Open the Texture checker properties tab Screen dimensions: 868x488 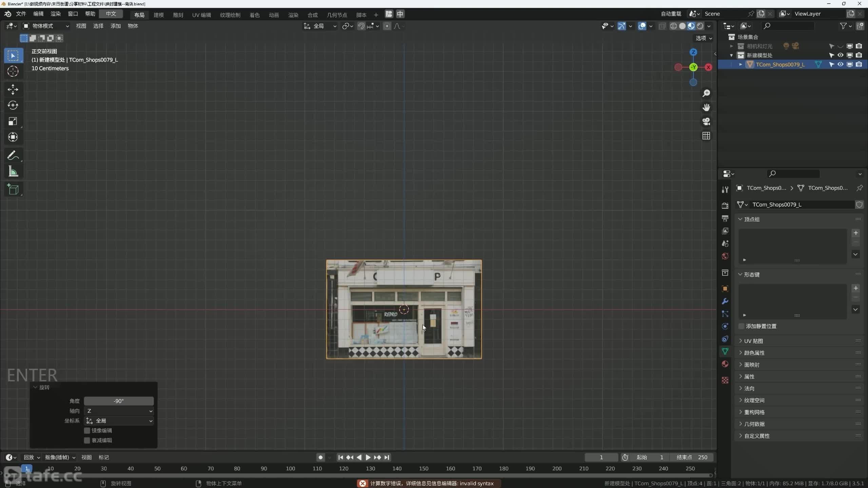pyautogui.click(x=725, y=380)
